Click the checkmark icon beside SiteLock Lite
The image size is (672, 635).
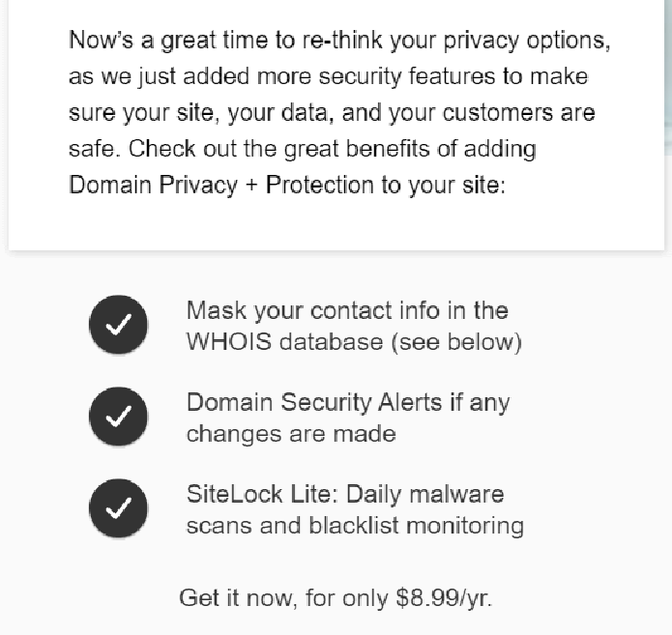click(x=118, y=509)
